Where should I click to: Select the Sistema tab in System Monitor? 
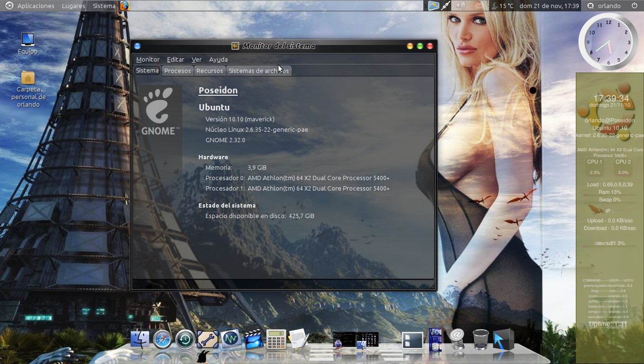tap(147, 70)
